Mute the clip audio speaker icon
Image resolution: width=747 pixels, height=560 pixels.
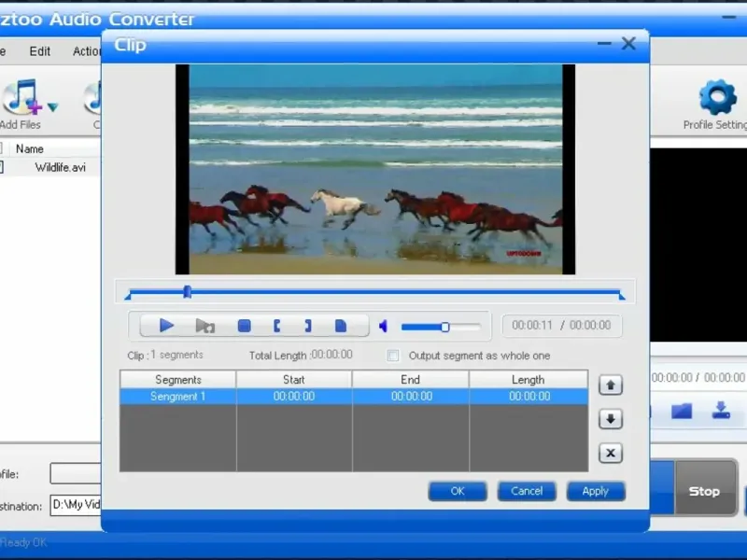tap(384, 326)
